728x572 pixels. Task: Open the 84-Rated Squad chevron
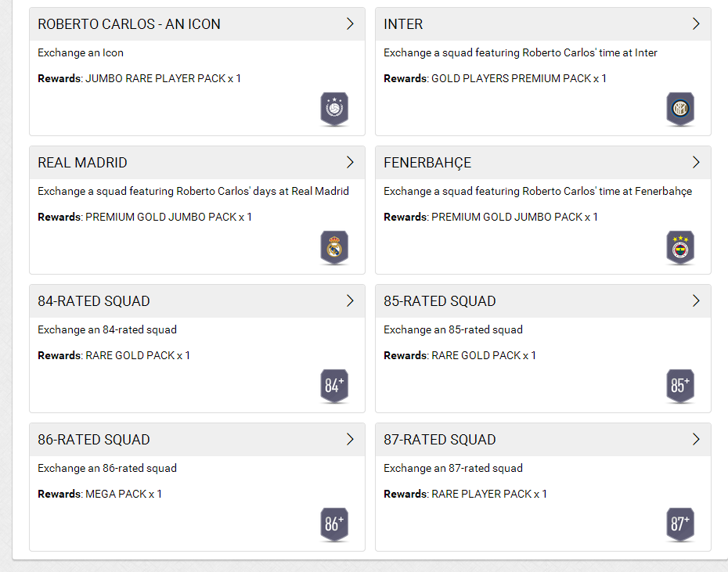(350, 301)
